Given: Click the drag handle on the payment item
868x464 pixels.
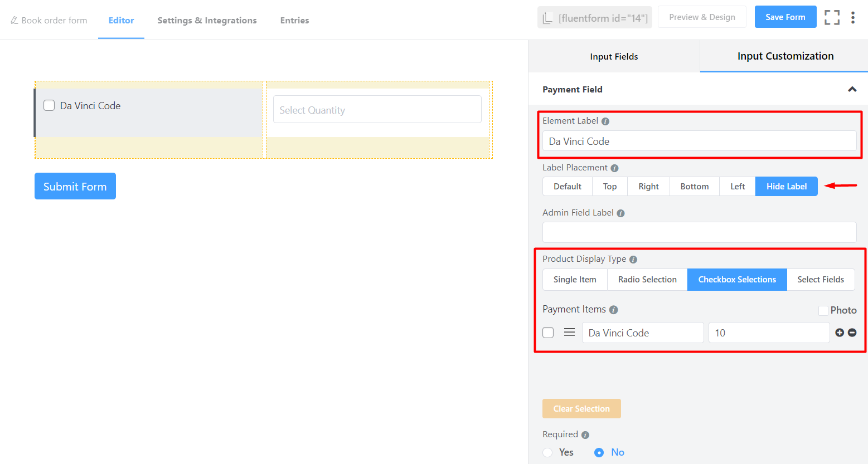Looking at the screenshot, I should coord(569,332).
